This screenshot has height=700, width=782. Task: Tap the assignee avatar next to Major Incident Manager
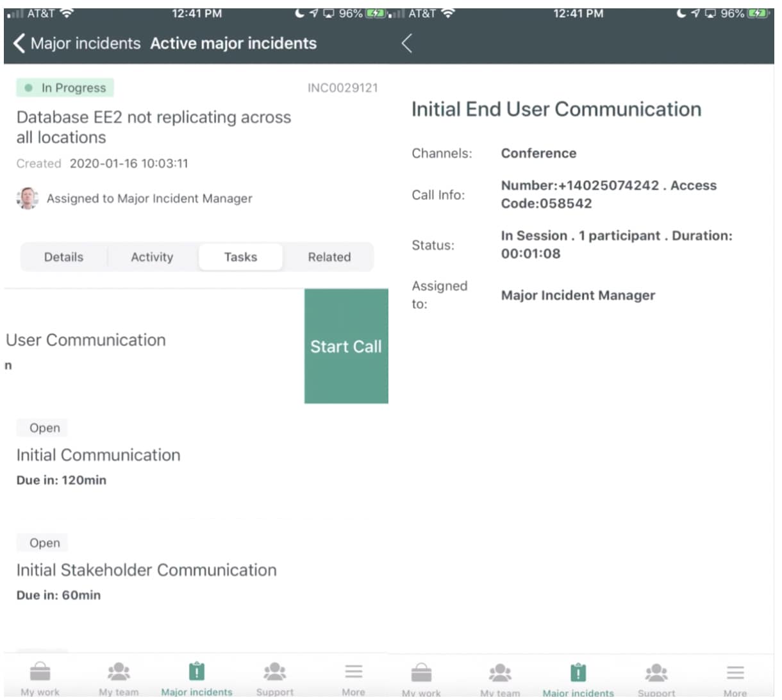click(x=27, y=198)
